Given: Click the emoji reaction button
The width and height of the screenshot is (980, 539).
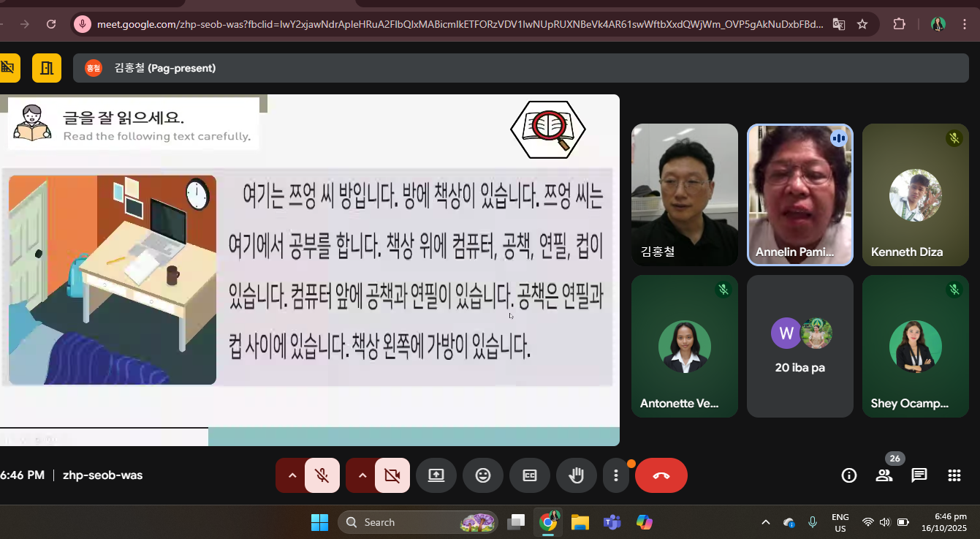Looking at the screenshot, I should pos(483,475).
